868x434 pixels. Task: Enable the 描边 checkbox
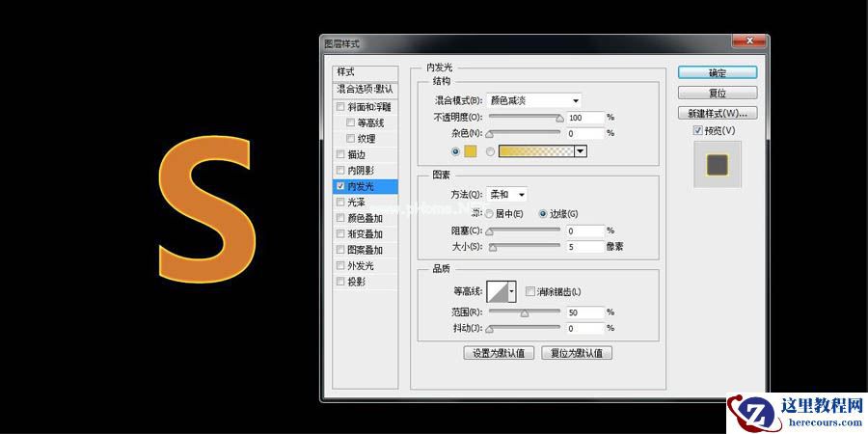340,154
